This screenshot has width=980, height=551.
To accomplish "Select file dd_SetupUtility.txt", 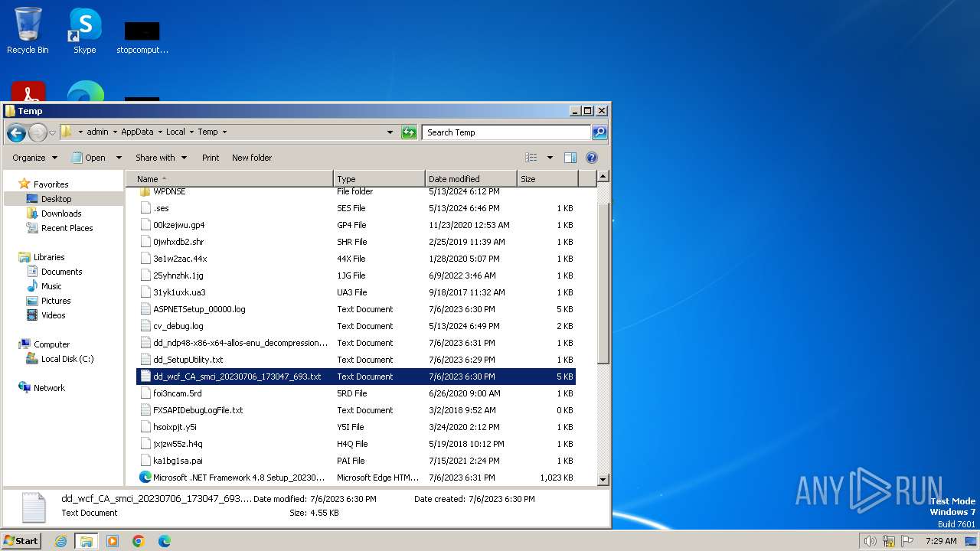I will [356, 360].
